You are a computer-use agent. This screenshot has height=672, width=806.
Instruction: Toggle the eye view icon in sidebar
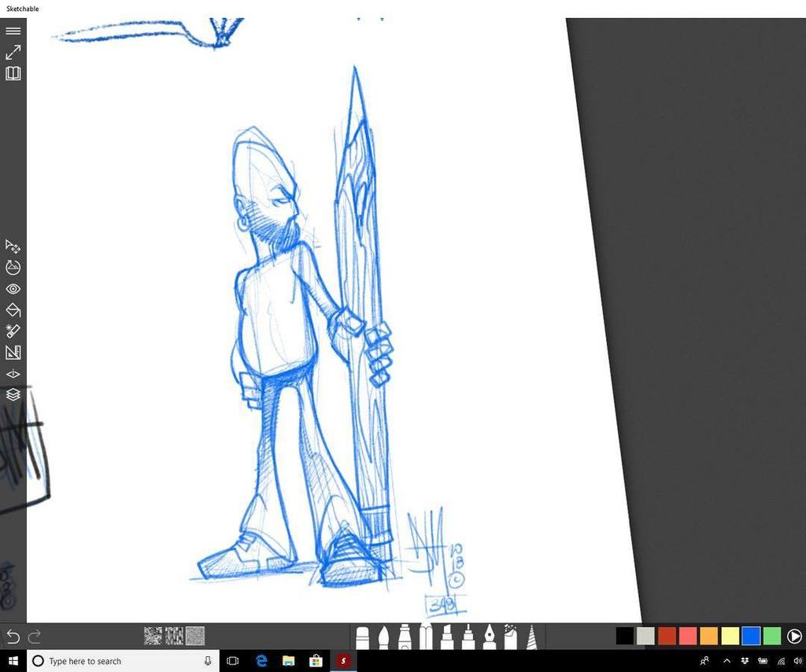pos(13,289)
